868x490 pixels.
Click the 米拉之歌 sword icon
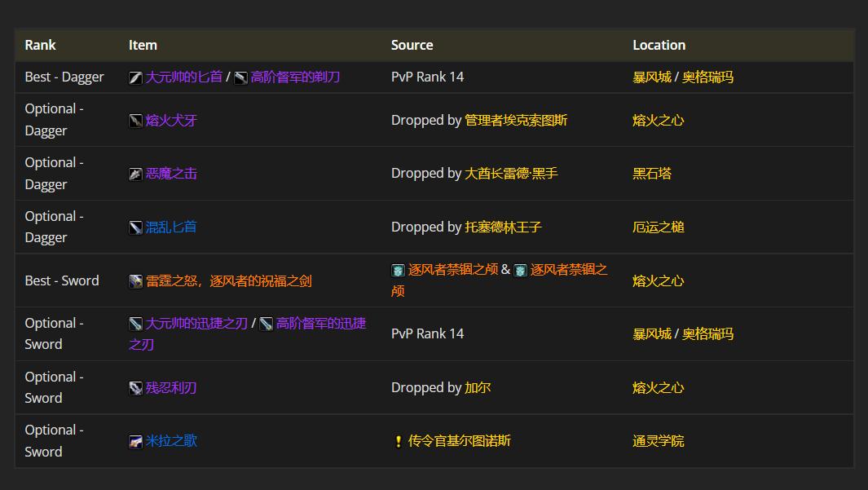[135, 441]
